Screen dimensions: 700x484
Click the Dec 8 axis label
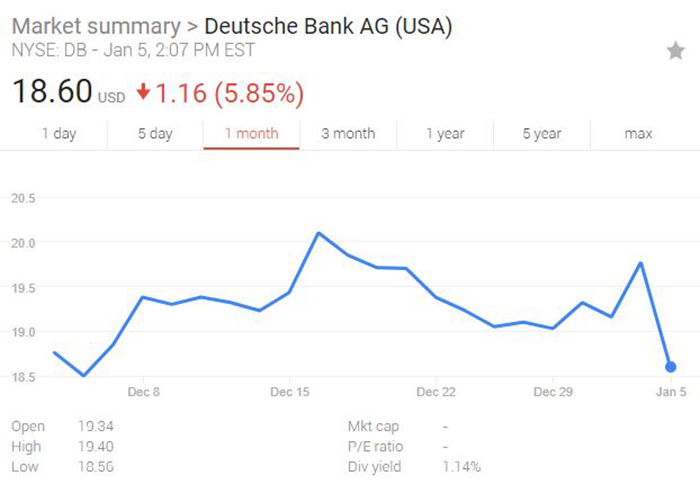tap(144, 392)
